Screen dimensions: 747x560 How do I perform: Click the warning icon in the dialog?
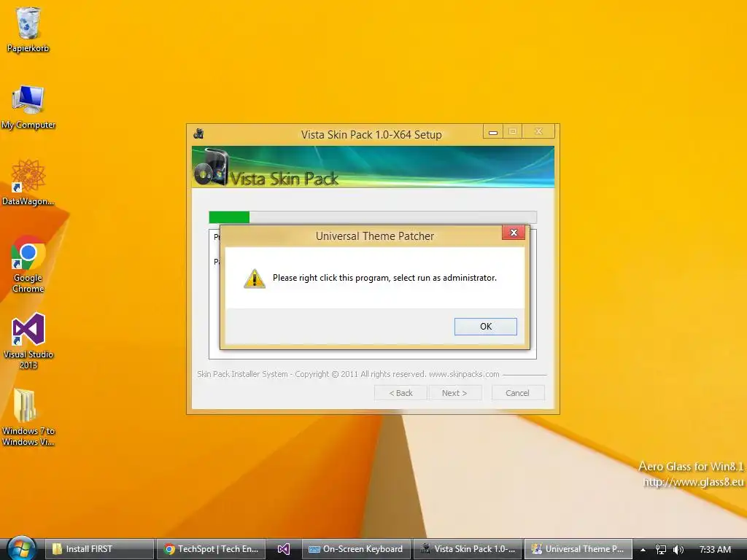click(255, 279)
